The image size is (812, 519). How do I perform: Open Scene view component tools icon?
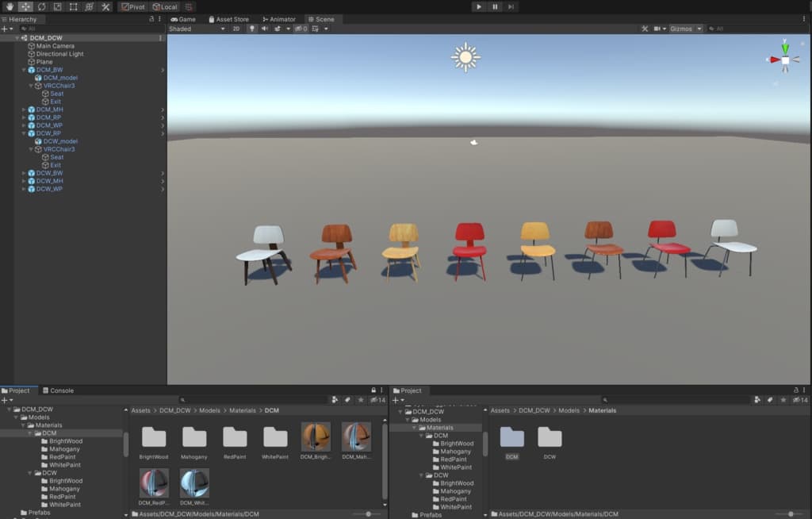[645, 29]
